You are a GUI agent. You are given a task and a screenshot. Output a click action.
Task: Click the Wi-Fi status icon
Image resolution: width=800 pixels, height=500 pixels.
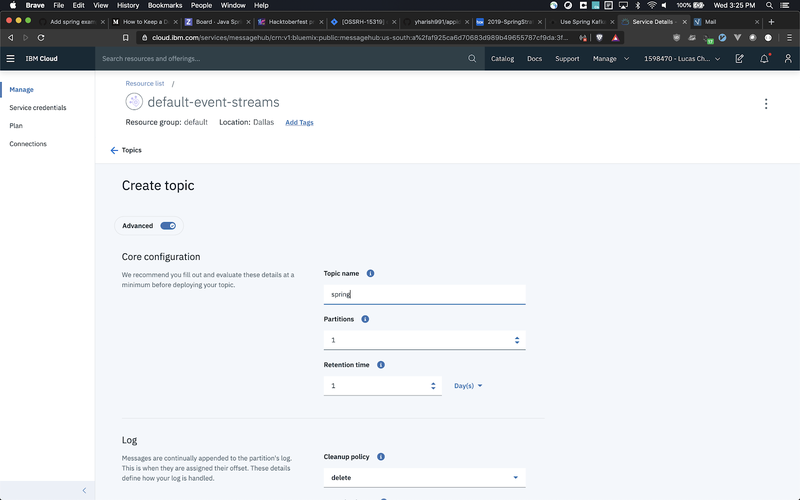pyautogui.click(x=652, y=5)
